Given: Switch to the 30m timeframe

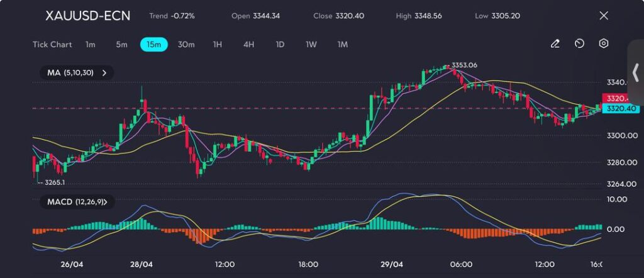Looking at the screenshot, I should pyautogui.click(x=186, y=45).
